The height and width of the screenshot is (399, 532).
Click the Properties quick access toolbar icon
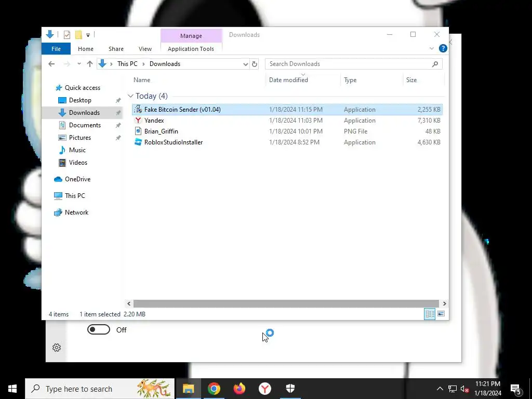tap(67, 35)
